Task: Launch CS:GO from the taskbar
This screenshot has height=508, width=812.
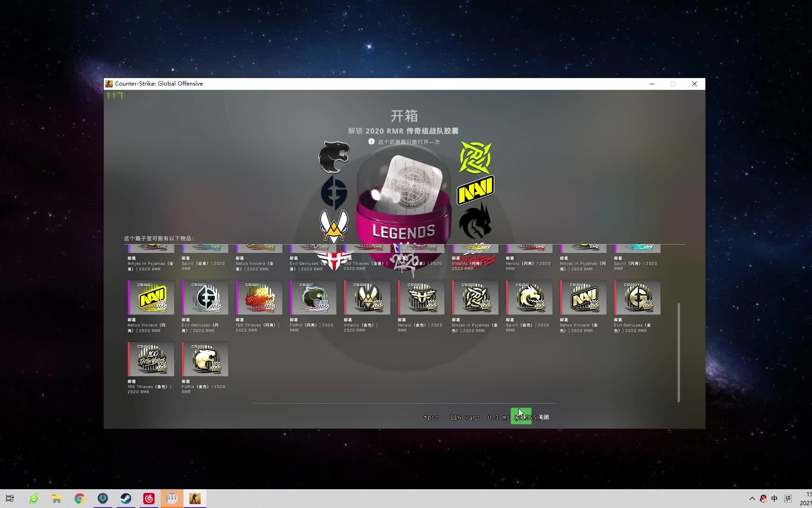Action: (195, 498)
